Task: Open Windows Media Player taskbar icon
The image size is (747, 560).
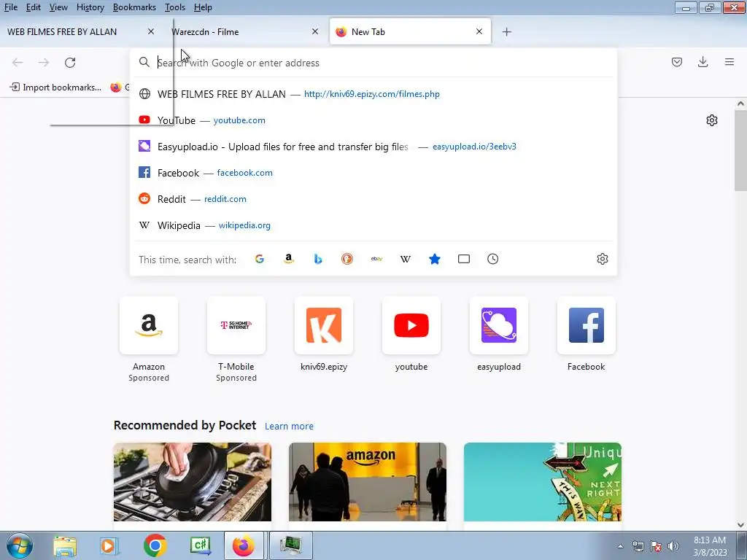Action: [109, 546]
